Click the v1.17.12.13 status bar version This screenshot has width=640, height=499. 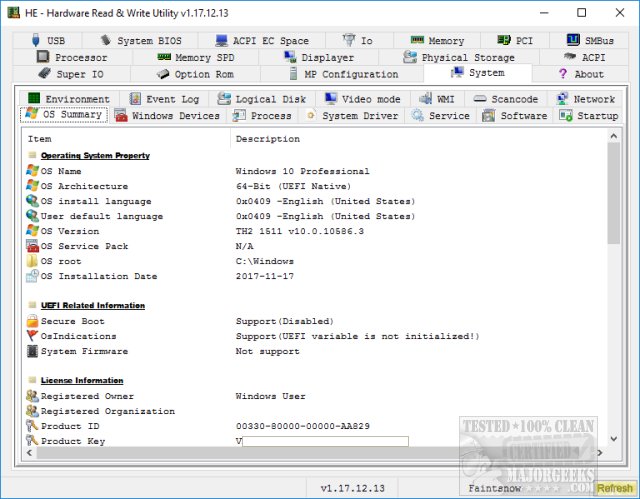click(x=353, y=488)
